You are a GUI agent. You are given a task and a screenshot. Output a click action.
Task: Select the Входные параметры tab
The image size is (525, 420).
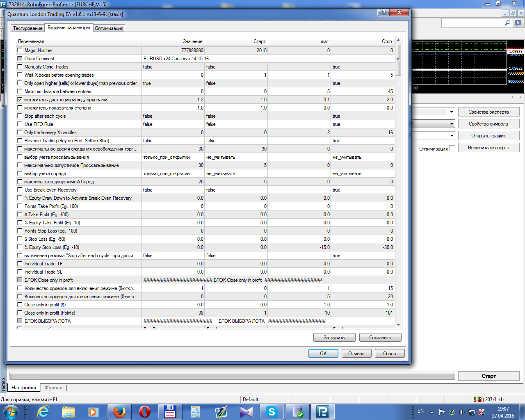click(x=69, y=27)
